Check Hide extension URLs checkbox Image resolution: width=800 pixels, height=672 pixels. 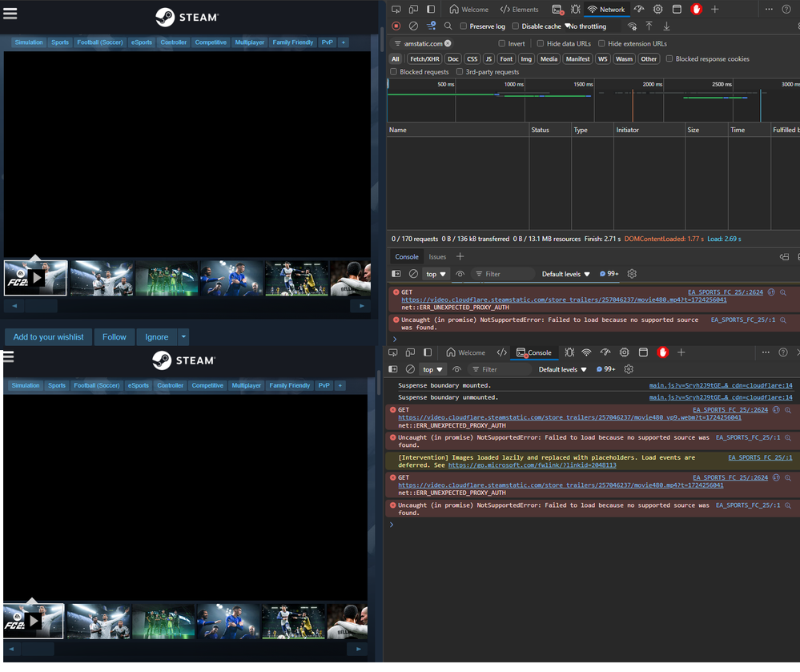click(601, 44)
